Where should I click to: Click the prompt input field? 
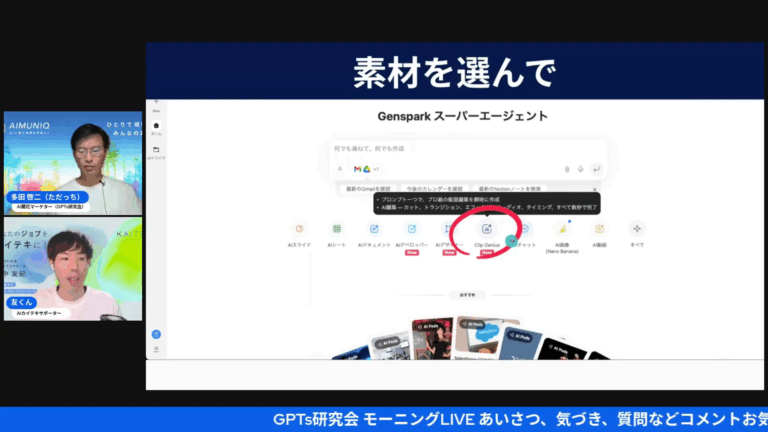point(468,148)
